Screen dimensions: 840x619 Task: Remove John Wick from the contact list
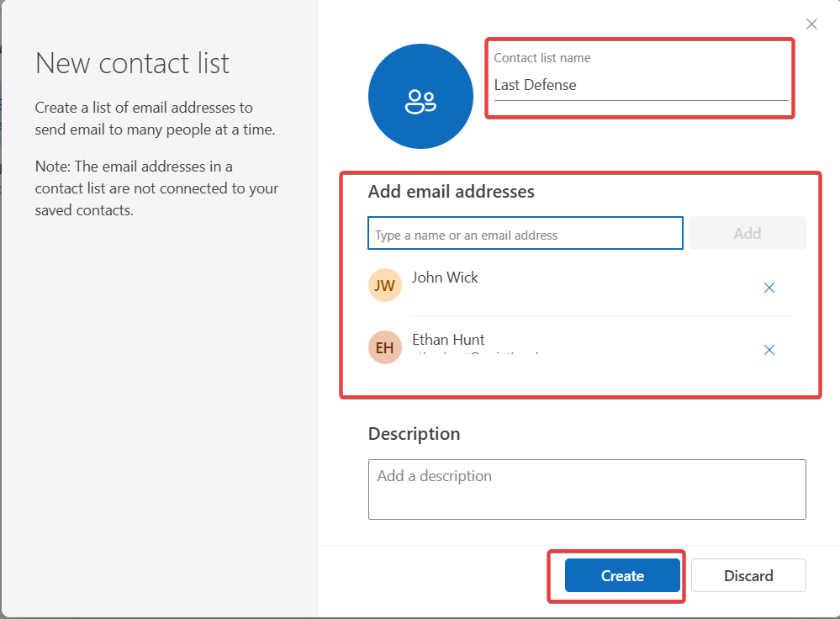(769, 288)
